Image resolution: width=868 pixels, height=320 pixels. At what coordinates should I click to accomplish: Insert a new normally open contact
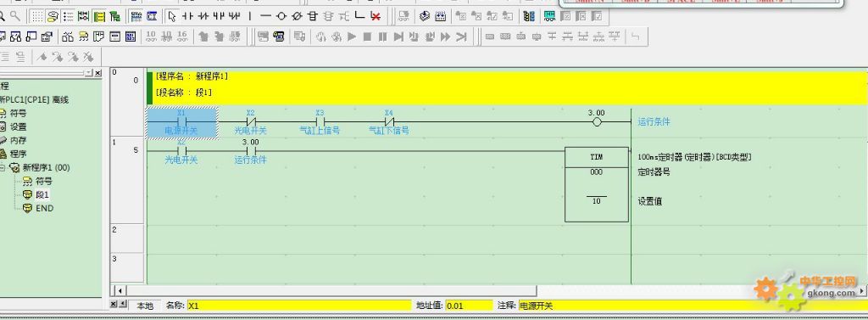coord(188,17)
